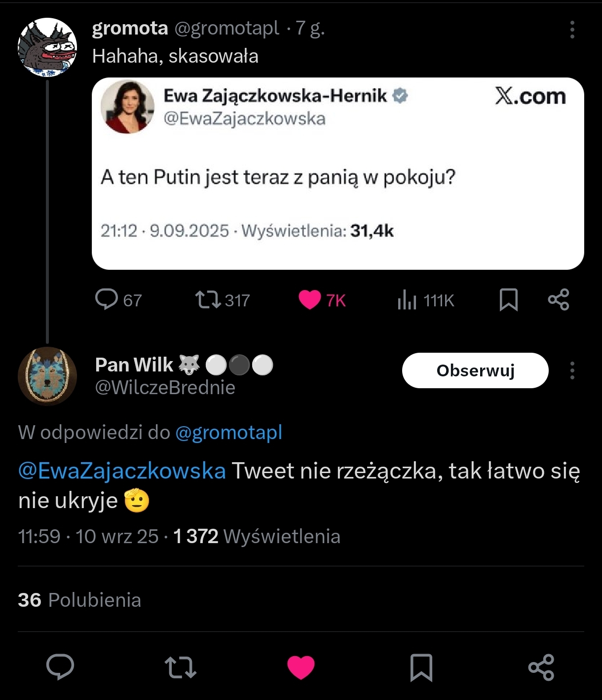
Task: Open the @EwaZajaczkowska mention link
Action: click(x=122, y=471)
